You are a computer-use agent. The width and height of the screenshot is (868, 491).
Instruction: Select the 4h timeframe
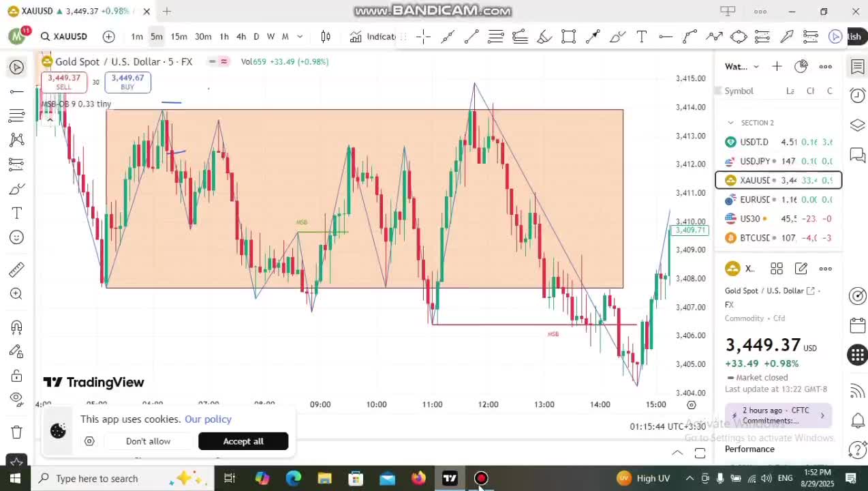coord(241,37)
